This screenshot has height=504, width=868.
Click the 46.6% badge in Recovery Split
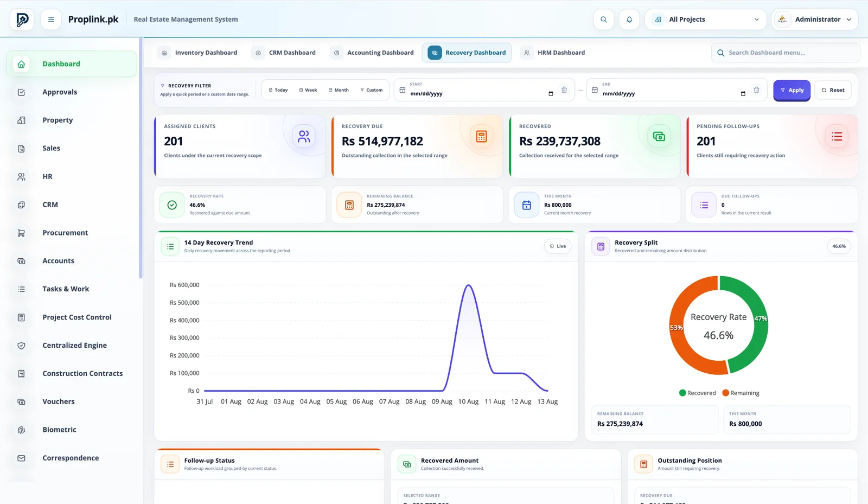pos(839,246)
